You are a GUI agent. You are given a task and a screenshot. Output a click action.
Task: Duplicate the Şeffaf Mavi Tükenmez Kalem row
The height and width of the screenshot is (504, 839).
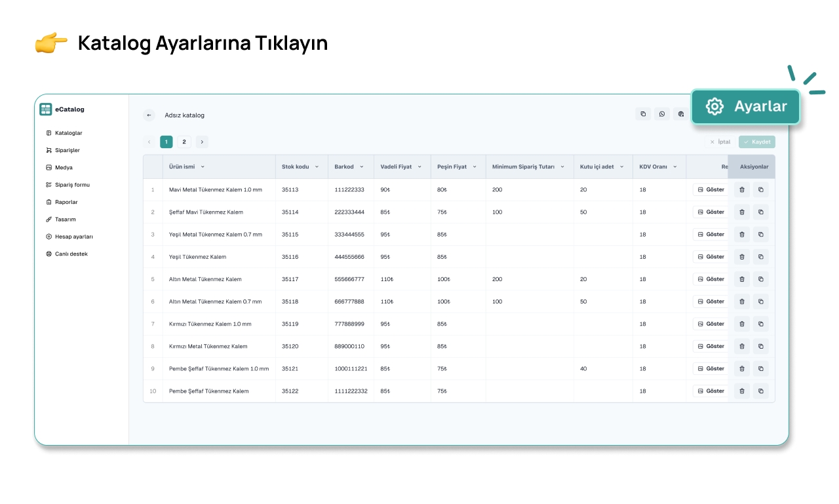coord(760,212)
